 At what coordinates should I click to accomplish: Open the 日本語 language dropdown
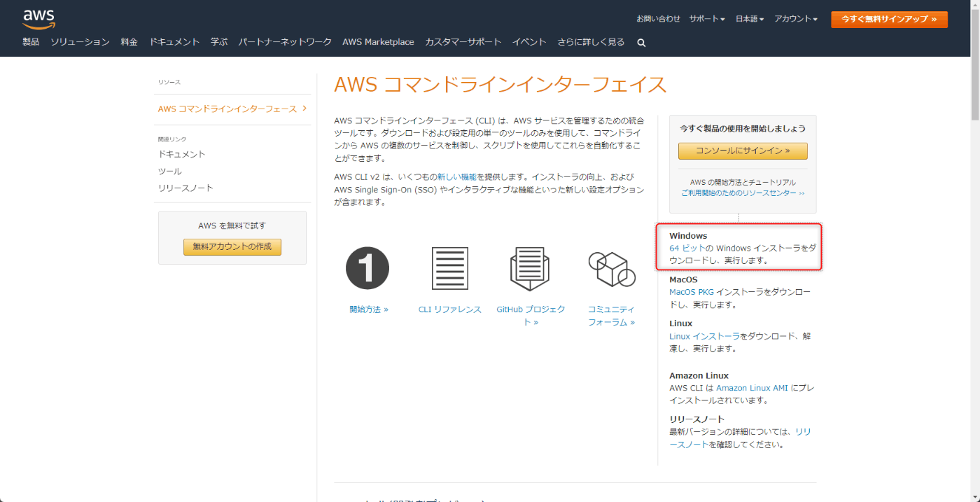click(x=750, y=19)
